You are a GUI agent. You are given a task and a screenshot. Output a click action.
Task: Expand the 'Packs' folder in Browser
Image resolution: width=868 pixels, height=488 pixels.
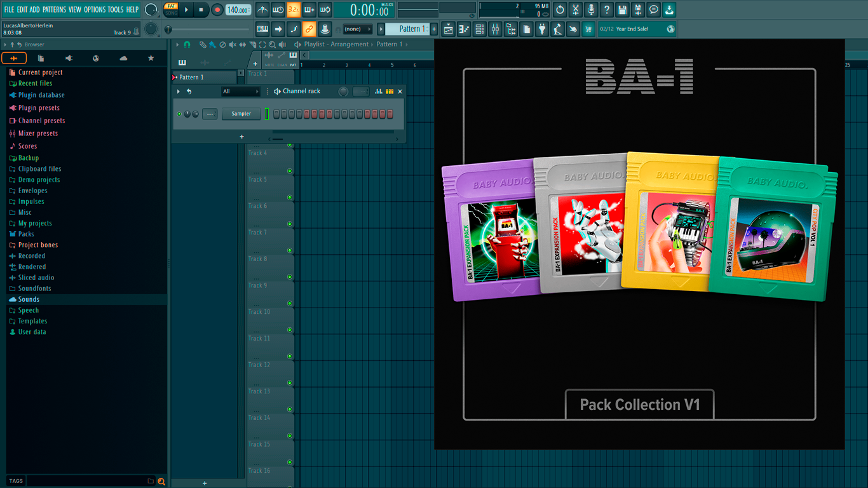pyautogui.click(x=26, y=234)
